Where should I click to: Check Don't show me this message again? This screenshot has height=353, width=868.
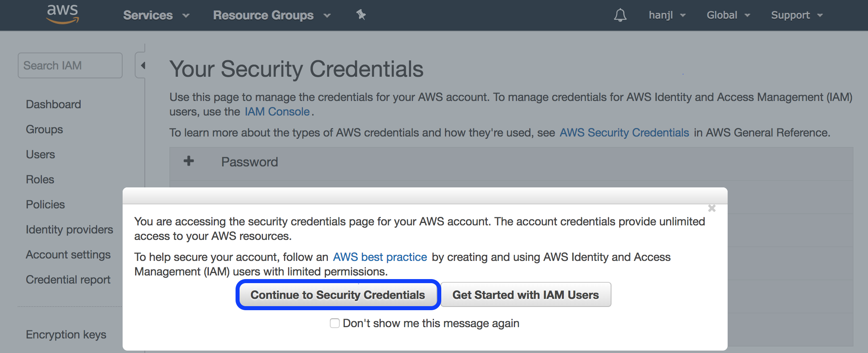334,323
